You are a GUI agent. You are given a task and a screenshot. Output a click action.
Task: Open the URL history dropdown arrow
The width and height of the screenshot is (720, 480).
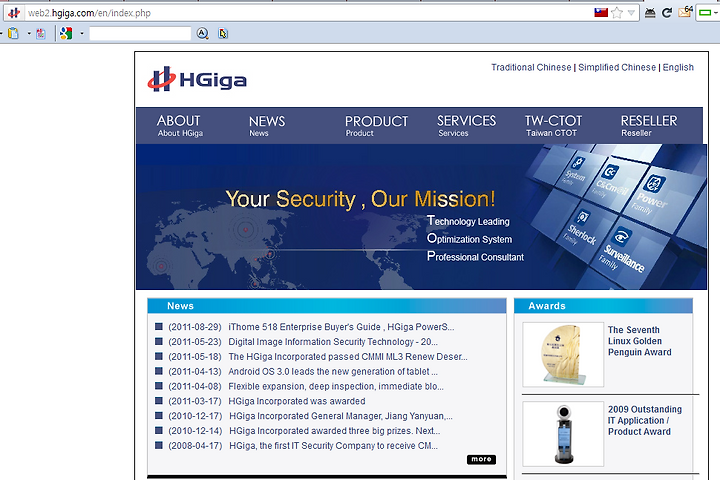pos(631,13)
